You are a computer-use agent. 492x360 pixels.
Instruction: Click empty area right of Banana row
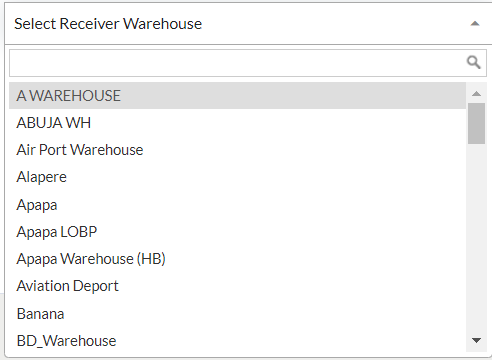click(x=265, y=314)
